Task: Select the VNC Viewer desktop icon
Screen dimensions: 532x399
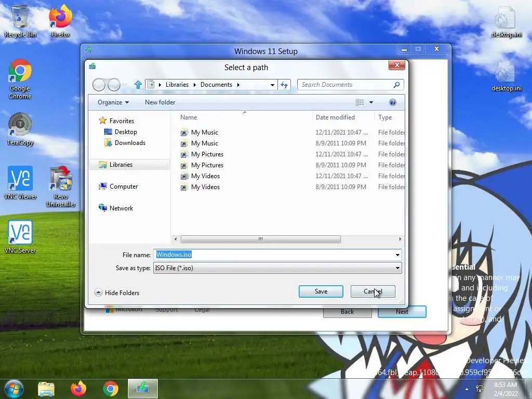Action: pos(20,182)
